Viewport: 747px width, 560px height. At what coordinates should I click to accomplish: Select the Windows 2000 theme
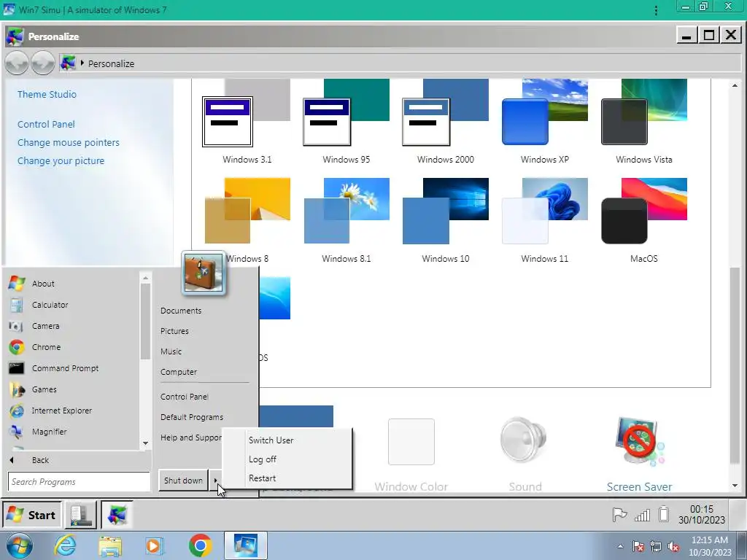(x=446, y=122)
